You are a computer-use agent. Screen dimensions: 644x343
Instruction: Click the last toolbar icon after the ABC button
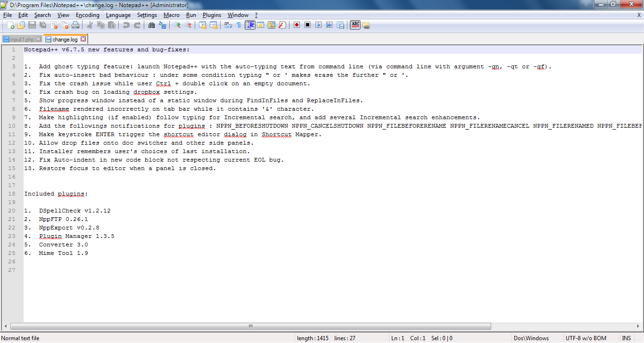(366, 25)
